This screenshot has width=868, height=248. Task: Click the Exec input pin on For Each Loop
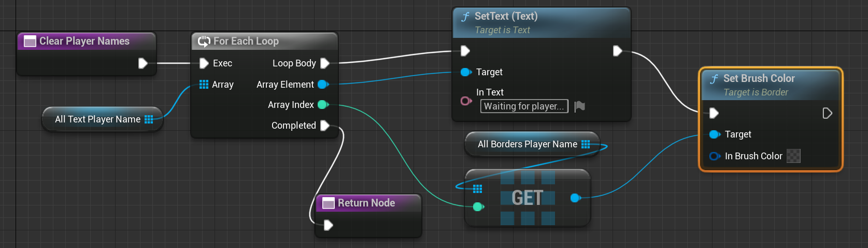pyautogui.click(x=204, y=63)
